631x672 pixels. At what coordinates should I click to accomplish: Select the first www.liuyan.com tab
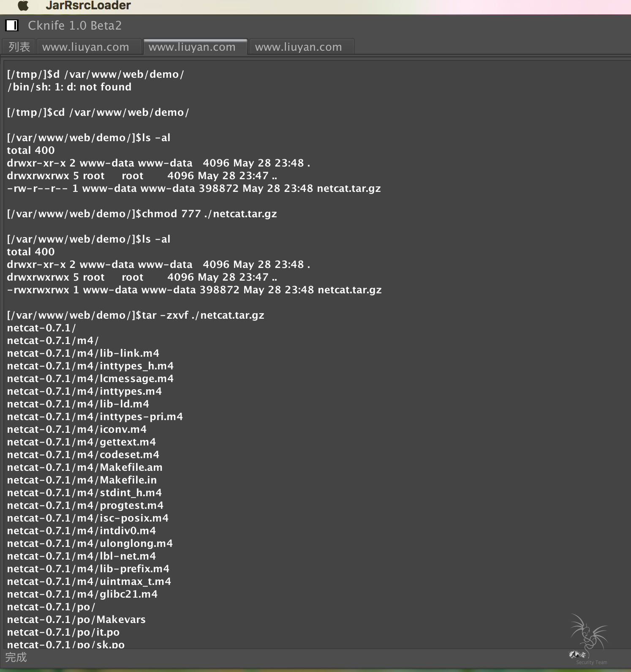pos(86,47)
